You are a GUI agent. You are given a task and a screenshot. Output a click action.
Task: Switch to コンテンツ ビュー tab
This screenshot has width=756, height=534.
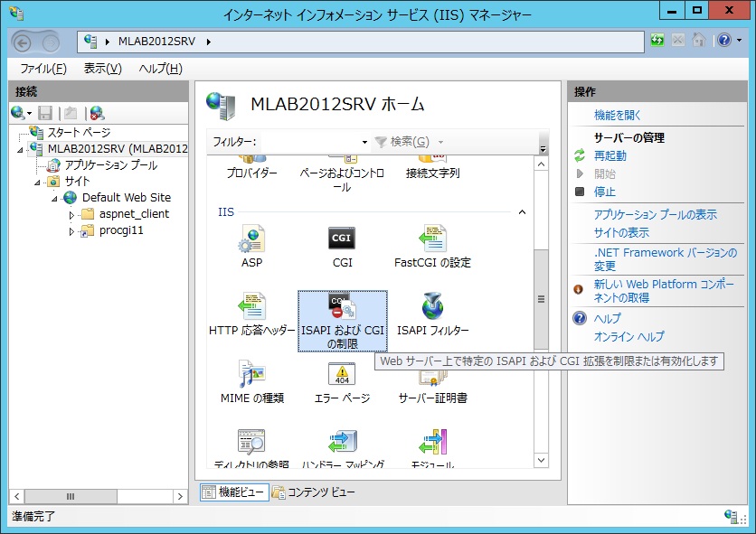[x=314, y=492]
